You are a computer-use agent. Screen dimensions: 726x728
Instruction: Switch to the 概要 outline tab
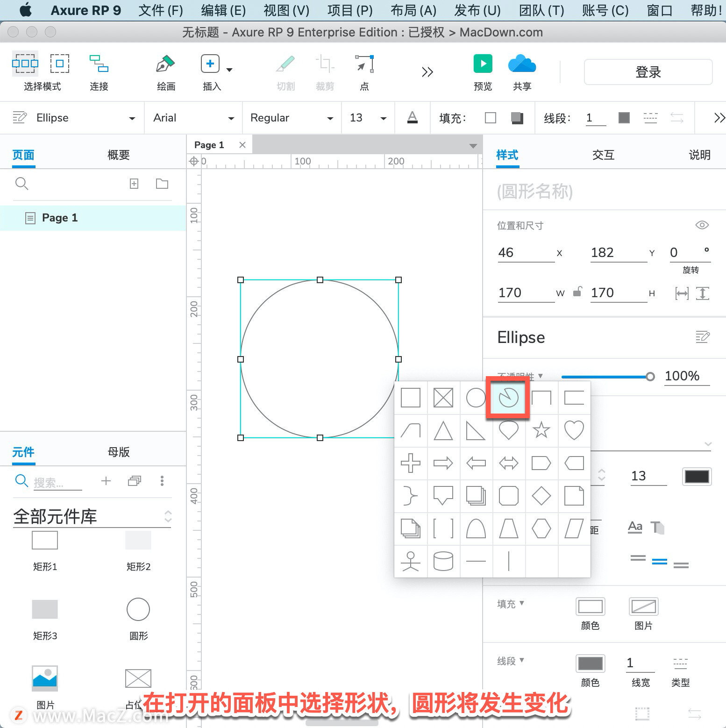click(x=118, y=155)
